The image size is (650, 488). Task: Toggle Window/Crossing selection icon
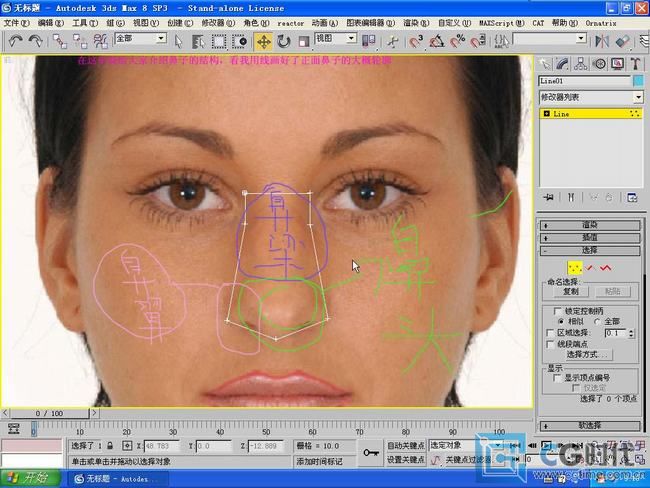(239, 41)
